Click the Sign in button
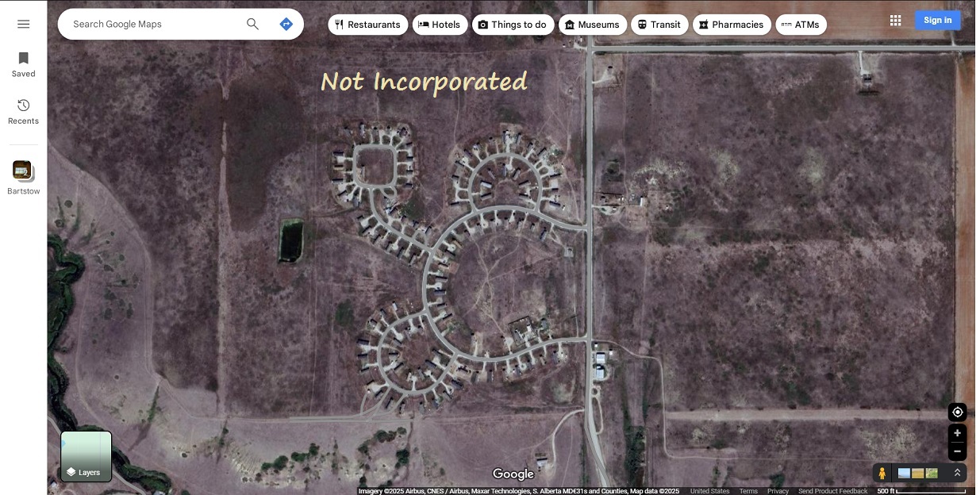980x495 pixels. click(x=937, y=21)
